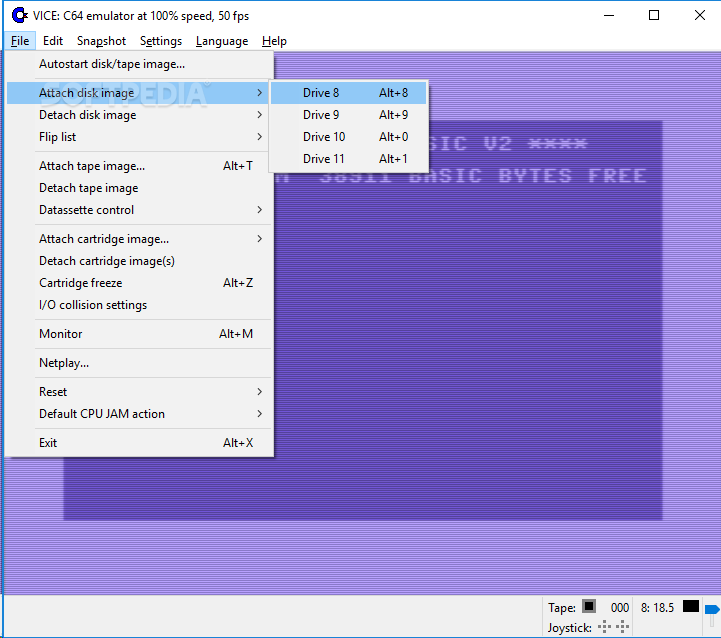
Task: Open I/O collision settings
Action: pos(140,305)
